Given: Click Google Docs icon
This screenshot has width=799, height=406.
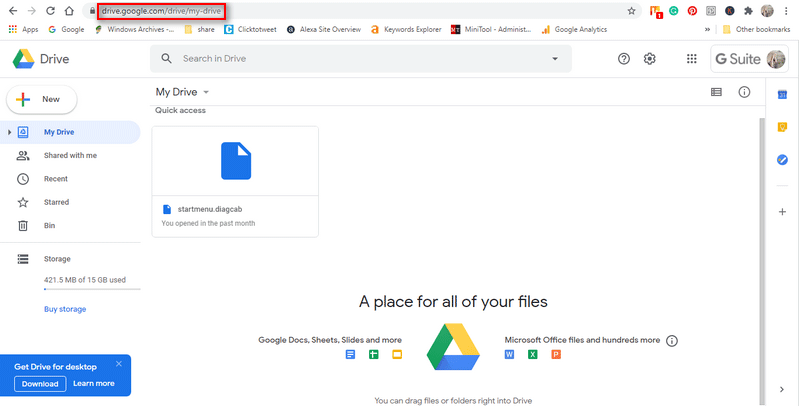Looking at the screenshot, I should pos(350,355).
